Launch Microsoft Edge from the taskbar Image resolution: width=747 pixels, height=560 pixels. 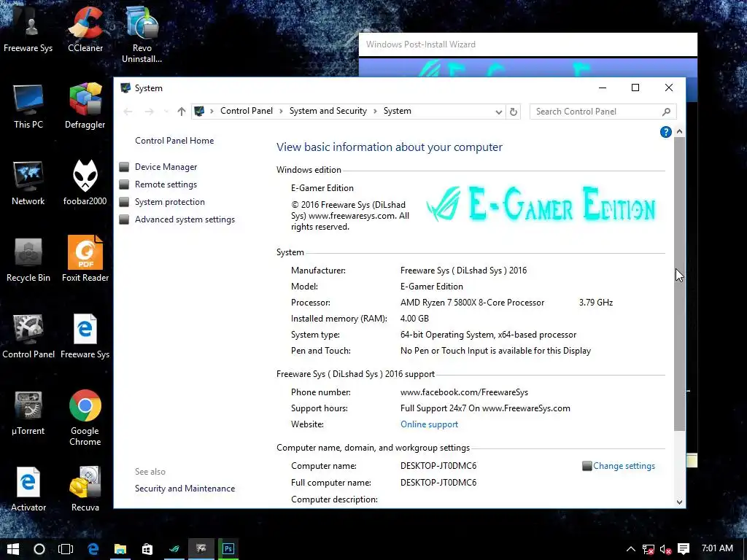93,549
